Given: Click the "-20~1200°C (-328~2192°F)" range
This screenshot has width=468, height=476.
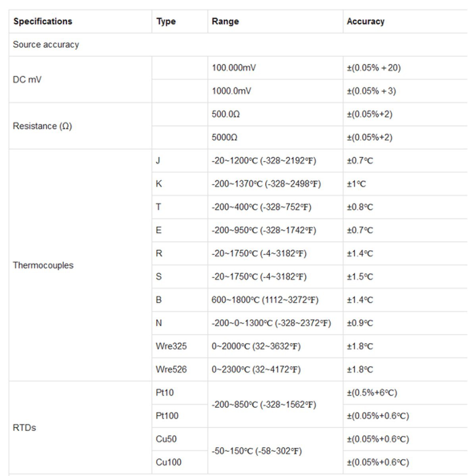Looking at the screenshot, I should 264,161.
